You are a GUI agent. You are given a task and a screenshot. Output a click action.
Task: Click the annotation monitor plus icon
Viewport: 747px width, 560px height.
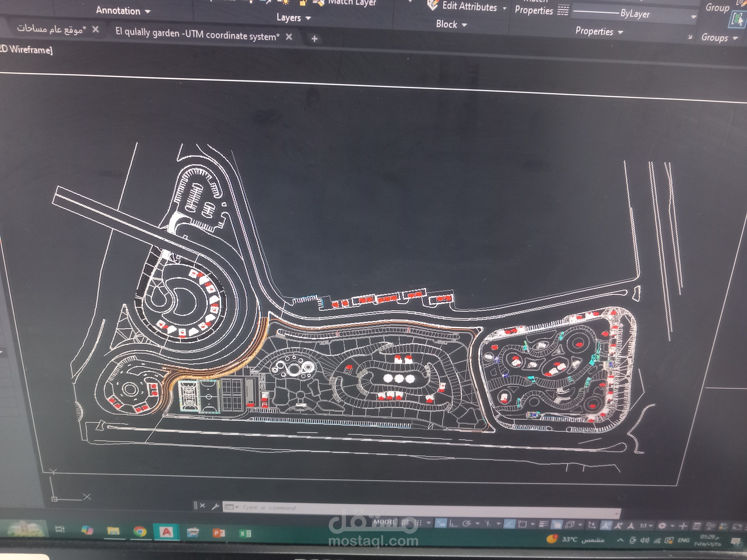tap(683, 526)
